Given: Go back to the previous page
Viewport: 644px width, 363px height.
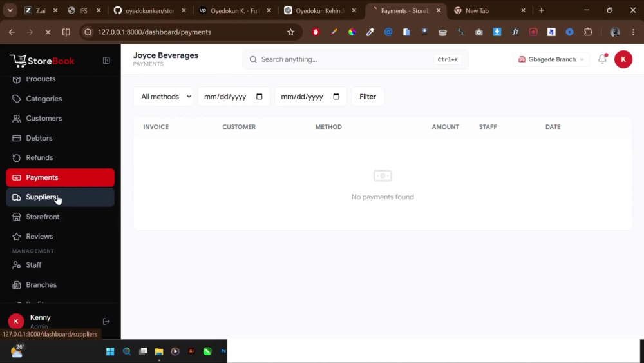Looking at the screenshot, I should click(x=12, y=32).
